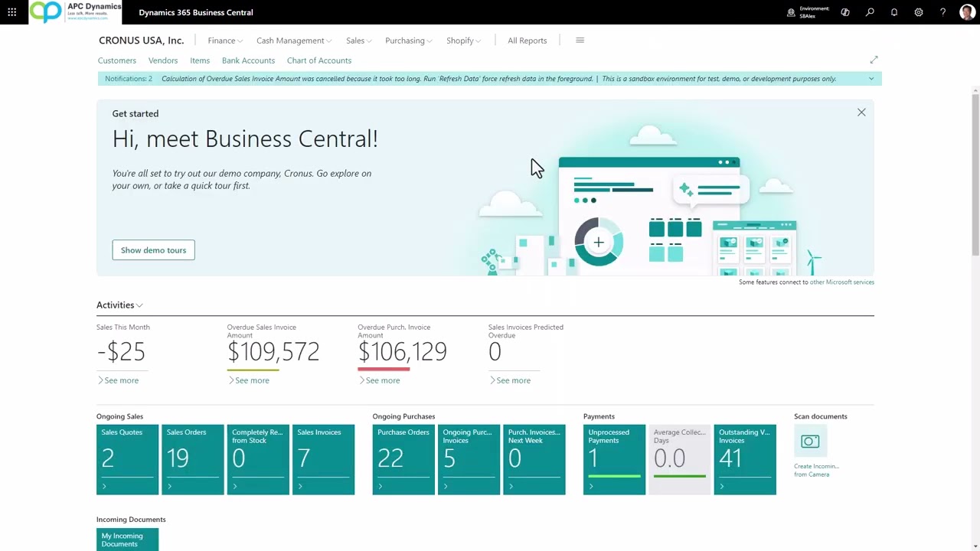Open the Chart of Accounts link
The height and width of the screenshot is (551, 980).
pos(319,60)
